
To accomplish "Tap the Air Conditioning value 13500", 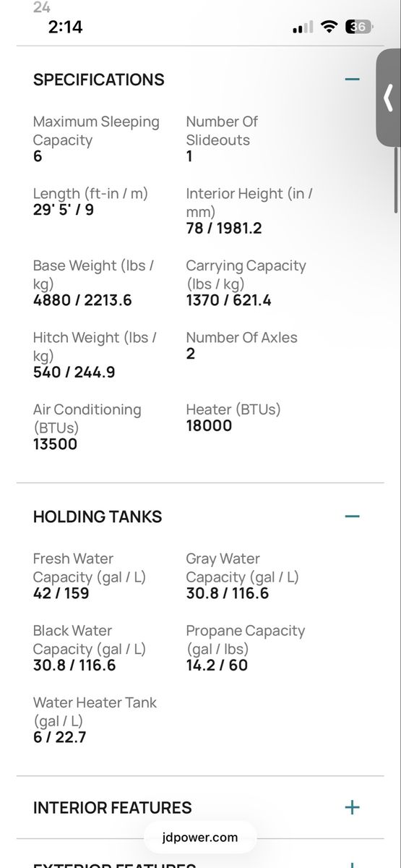I will pyautogui.click(x=55, y=444).
